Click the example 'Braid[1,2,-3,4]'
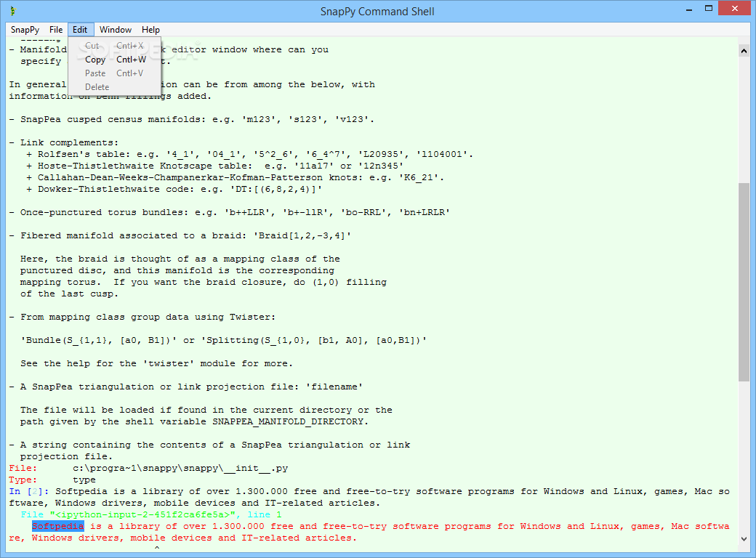Image resolution: width=756 pixels, height=558 pixels. tap(302, 235)
